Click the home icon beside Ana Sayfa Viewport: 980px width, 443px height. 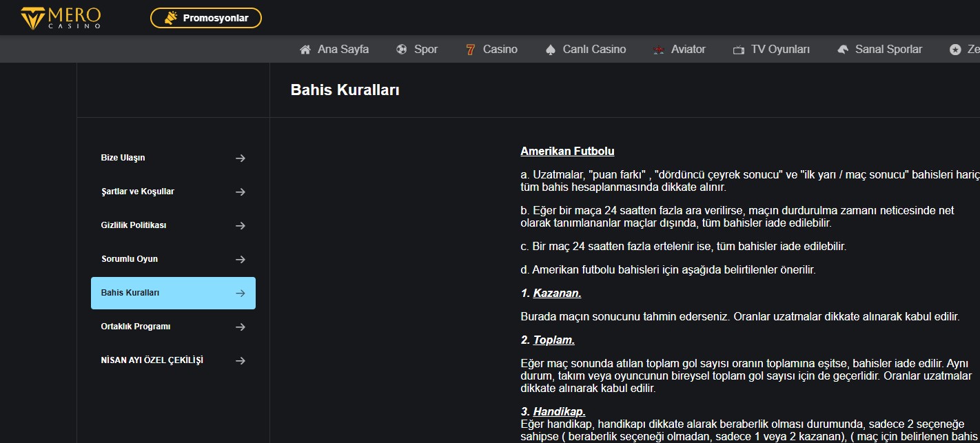tap(305, 50)
